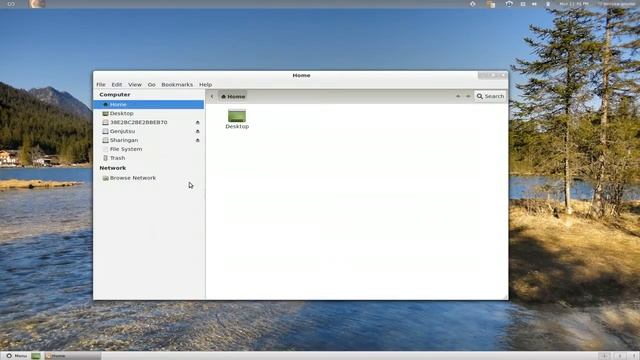The image size is (640, 360).
Task: Click the folder icon in top panel
Action: pyautogui.click(x=491, y=4)
